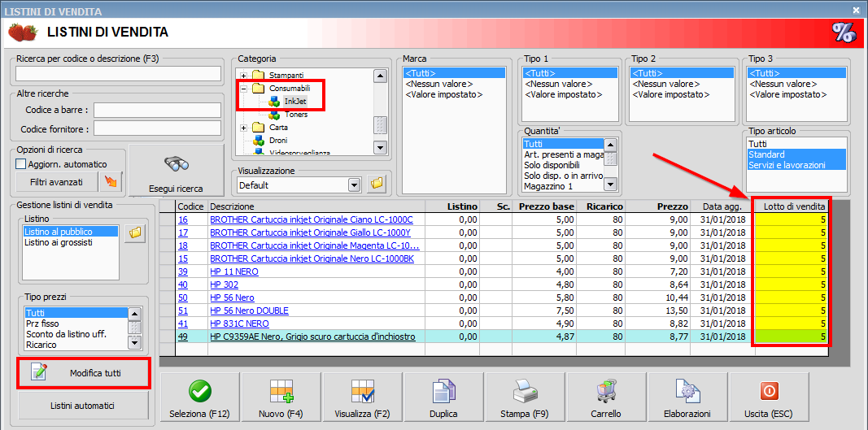Sort by Lotto di vendita column header

[x=792, y=206]
